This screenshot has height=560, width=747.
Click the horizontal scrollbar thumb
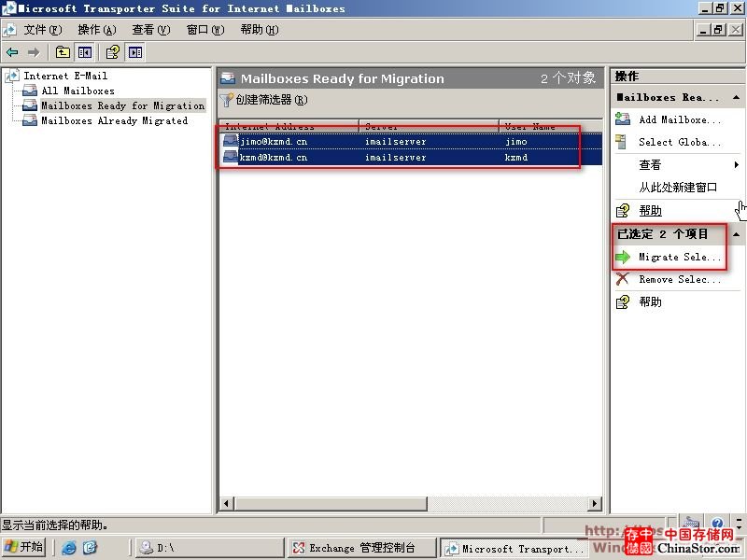[331, 503]
